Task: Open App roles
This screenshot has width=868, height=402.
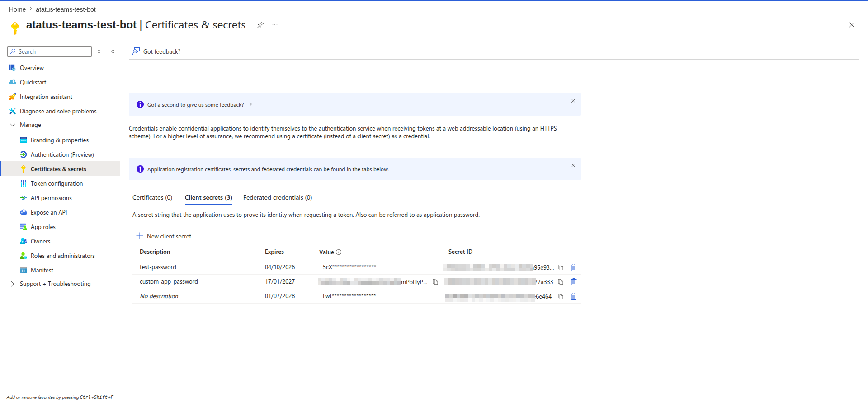Action: (43, 227)
